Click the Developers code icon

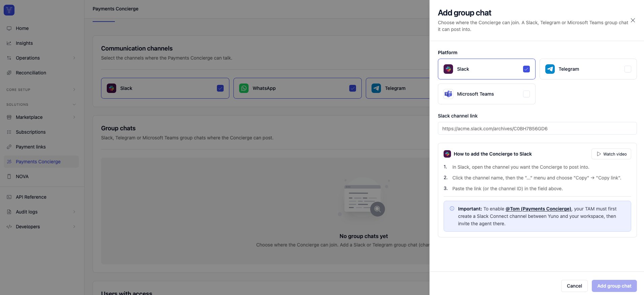click(x=9, y=227)
